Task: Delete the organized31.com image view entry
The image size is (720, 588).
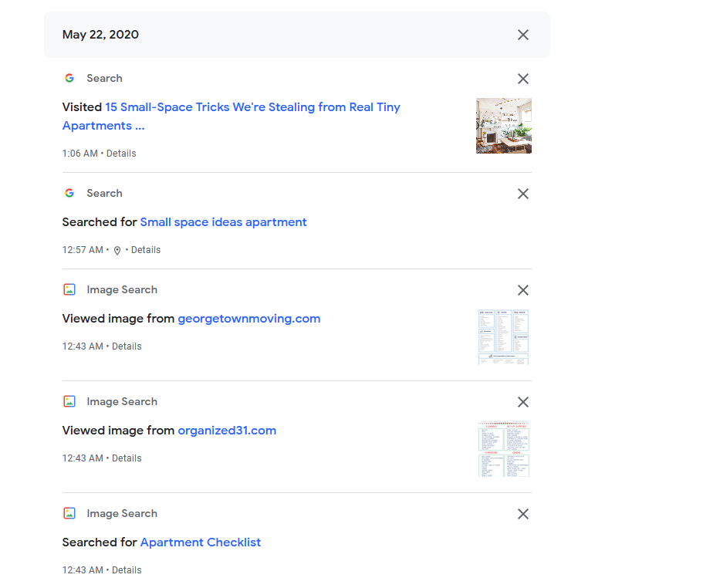Action: click(x=522, y=402)
